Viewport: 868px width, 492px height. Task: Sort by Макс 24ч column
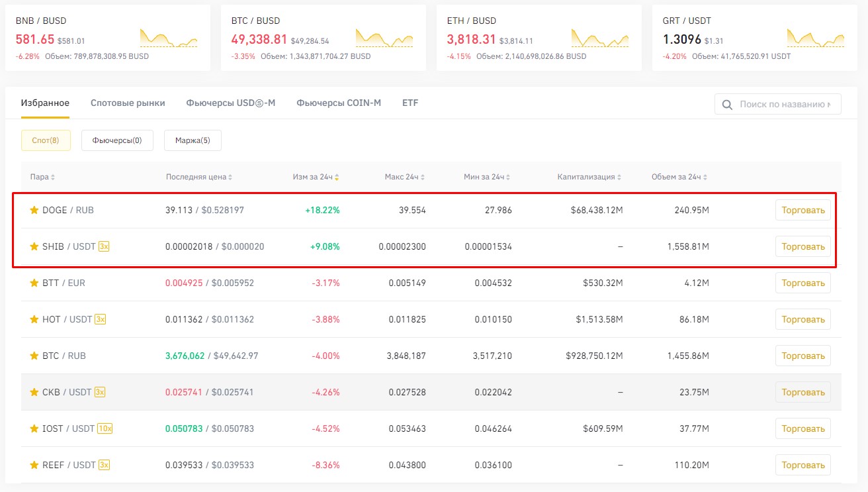click(405, 177)
